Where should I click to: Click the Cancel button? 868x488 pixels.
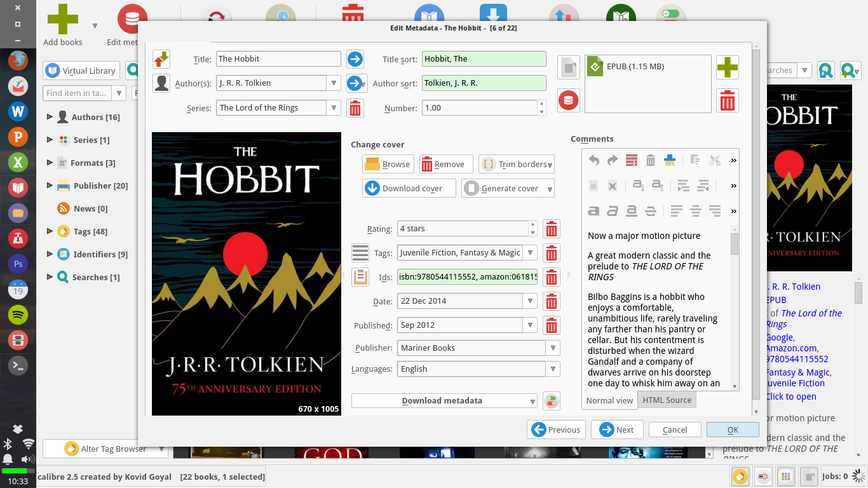675,430
